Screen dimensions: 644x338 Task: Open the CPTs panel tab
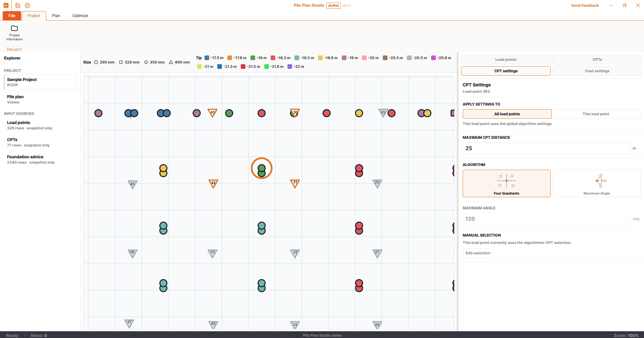[x=597, y=59]
